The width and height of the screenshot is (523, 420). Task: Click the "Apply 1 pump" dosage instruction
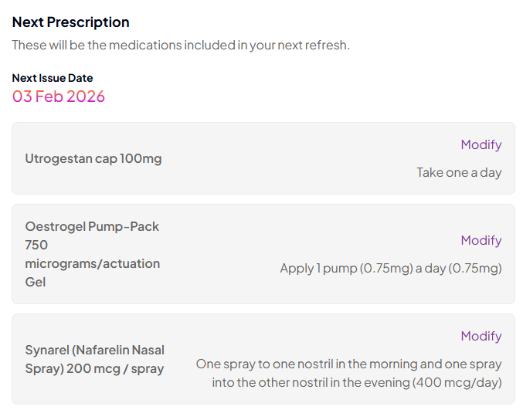(390, 268)
